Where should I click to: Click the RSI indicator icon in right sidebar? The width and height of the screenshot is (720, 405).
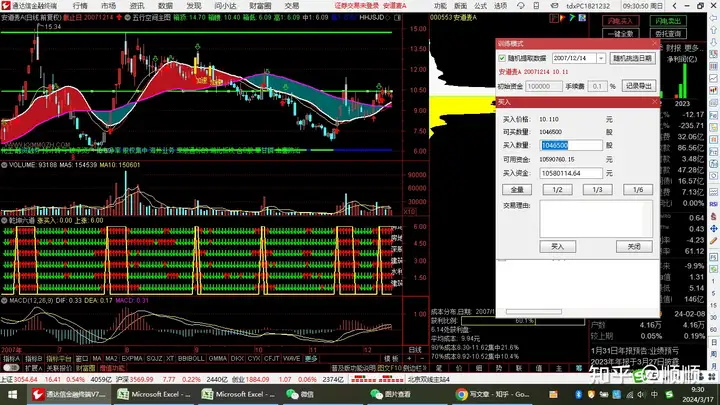(x=714, y=204)
